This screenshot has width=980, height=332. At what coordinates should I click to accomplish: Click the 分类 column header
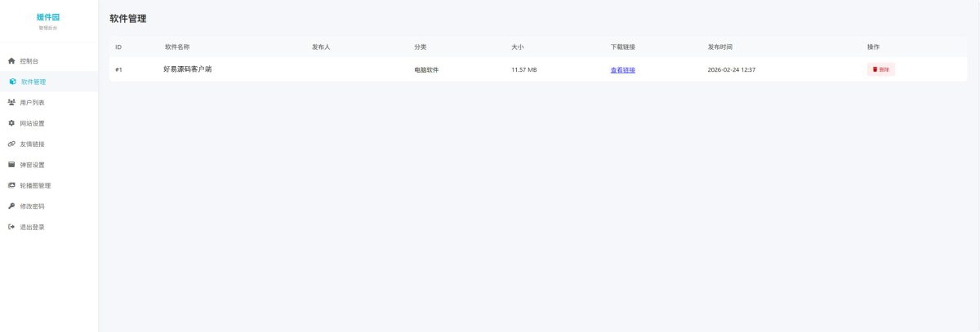click(421, 46)
